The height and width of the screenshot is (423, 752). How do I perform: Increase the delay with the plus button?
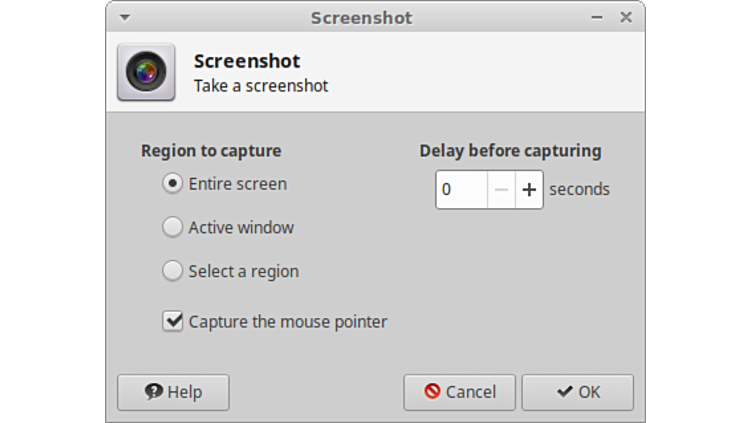(x=529, y=189)
